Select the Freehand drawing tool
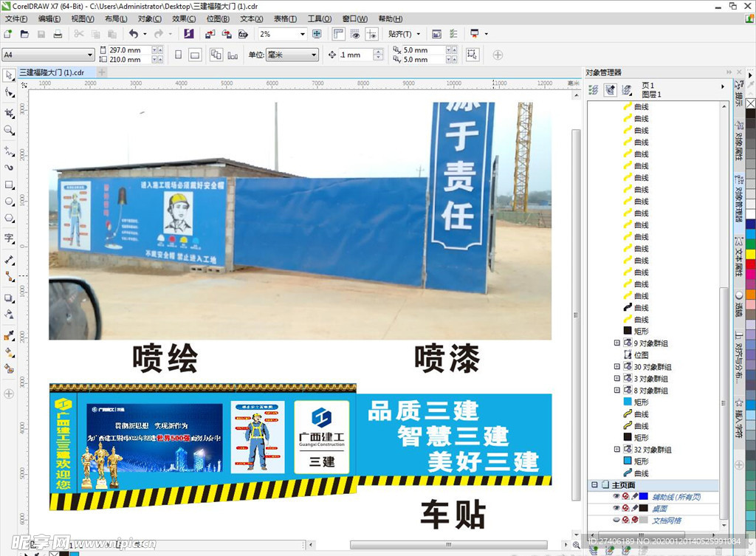 point(9,151)
